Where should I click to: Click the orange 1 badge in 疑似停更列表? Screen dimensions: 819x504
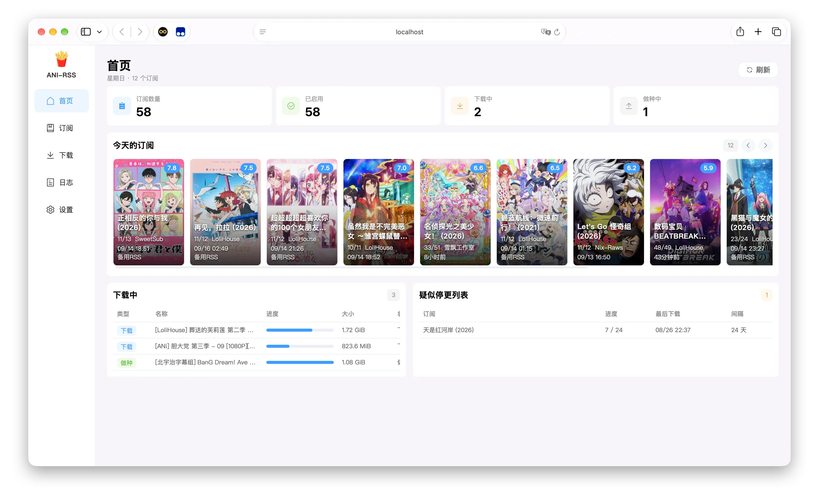(767, 295)
